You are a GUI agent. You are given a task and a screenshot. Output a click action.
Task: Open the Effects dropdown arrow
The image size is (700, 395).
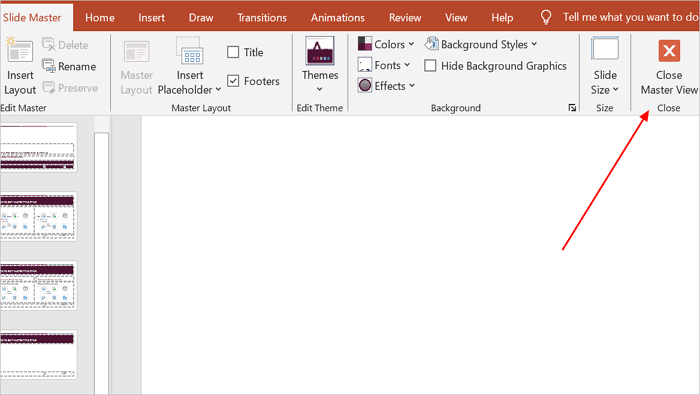coord(412,86)
